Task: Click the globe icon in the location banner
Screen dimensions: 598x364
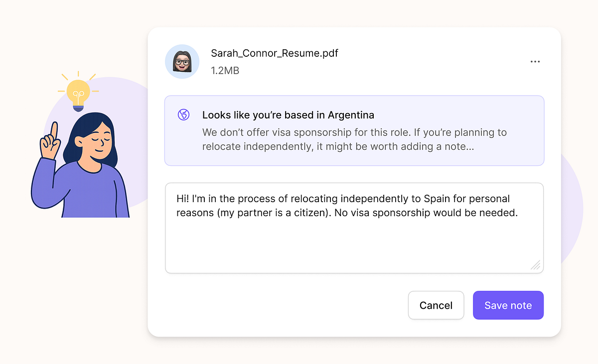Action: click(x=184, y=115)
